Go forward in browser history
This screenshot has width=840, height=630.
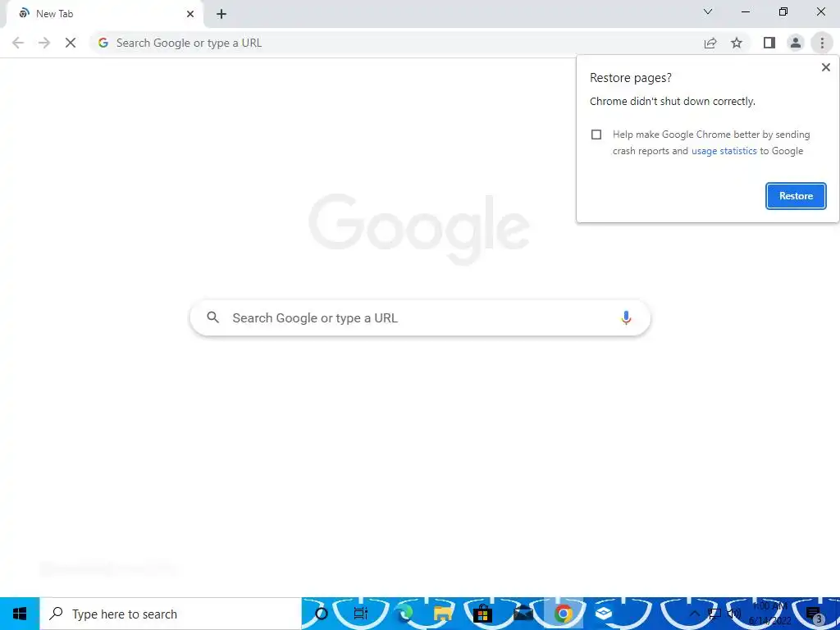pyautogui.click(x=44, y=43)
